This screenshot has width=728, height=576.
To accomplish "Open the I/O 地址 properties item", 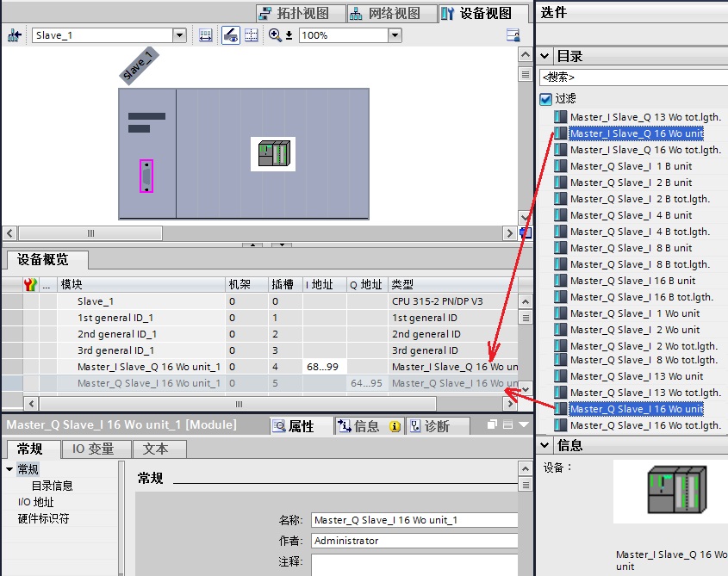I will pos(35,502).
